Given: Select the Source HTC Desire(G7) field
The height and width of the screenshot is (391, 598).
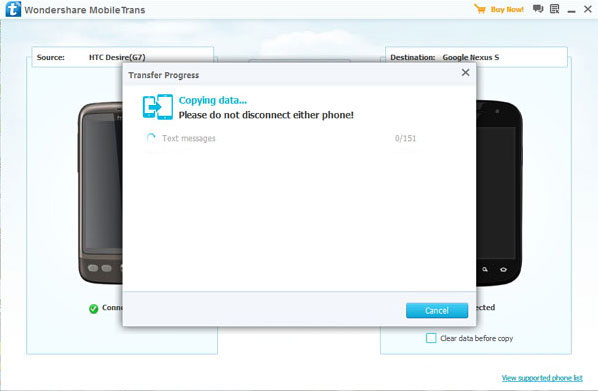Looking at the screenshot, I should click(122, 57).
